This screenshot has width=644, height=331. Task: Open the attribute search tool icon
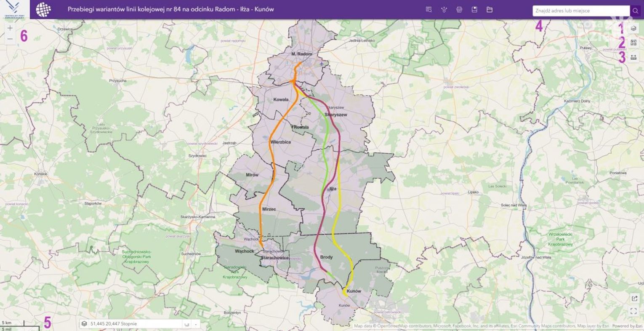tap(428, 9)
